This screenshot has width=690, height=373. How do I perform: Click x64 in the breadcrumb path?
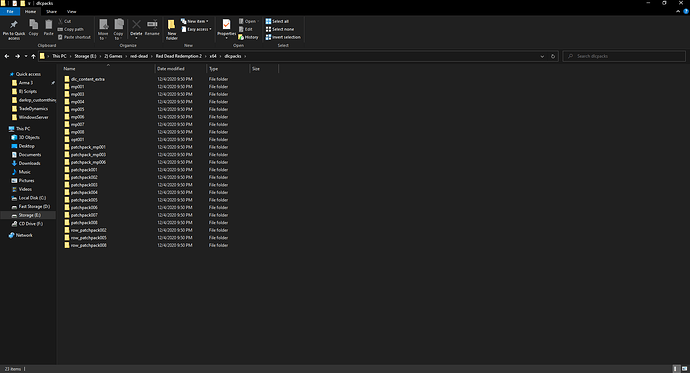(213, 56)
